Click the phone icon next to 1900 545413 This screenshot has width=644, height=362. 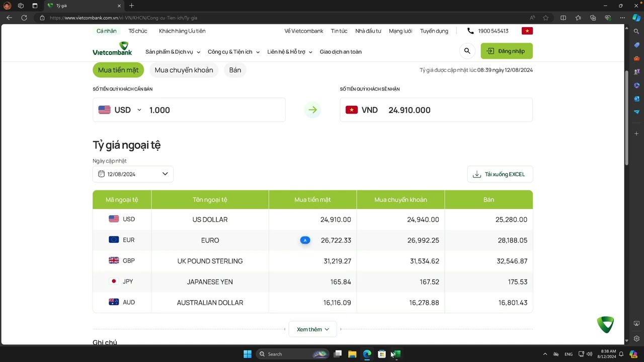click(x=470, y=31)
